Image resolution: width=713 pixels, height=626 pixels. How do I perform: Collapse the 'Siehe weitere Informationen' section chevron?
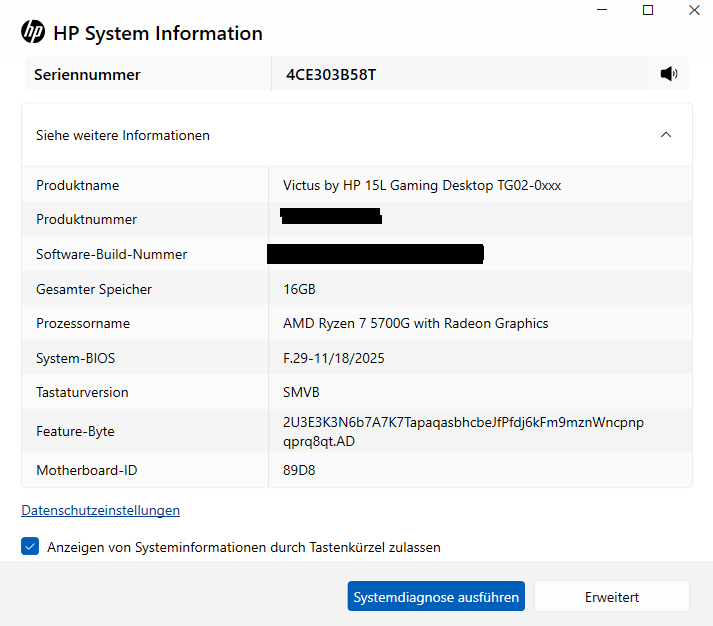coord(666,135)
